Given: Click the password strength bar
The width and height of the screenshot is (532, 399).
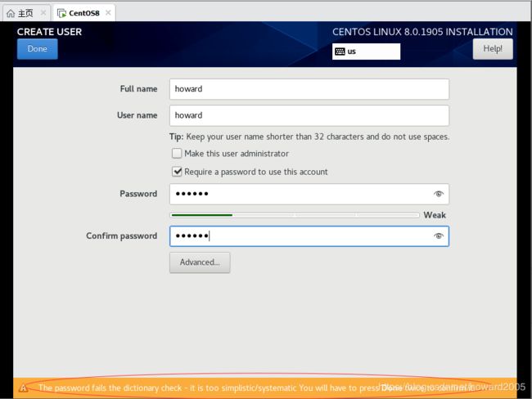Looking at the screenshot, I should [x=295, y=215].
